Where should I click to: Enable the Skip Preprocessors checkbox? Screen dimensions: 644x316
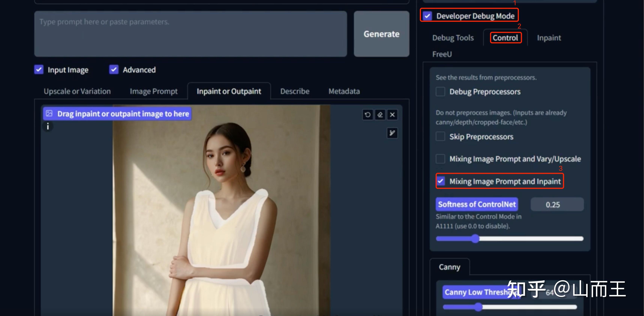[x=440, y=136]
